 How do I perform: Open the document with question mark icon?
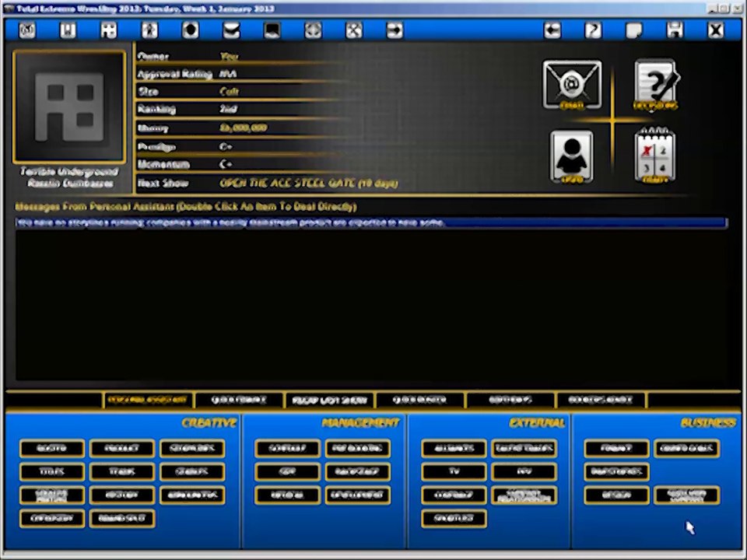pos(656,85)
